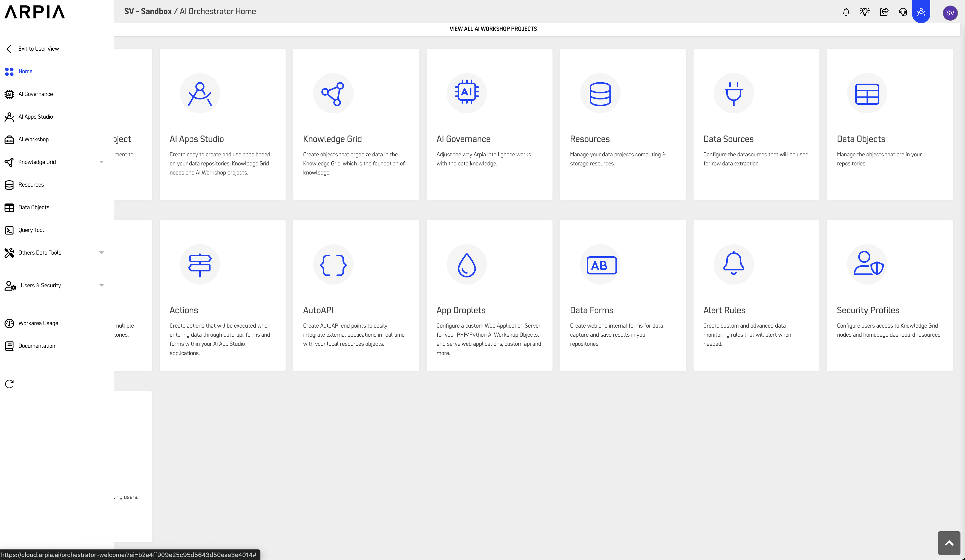Screen dimensions: 965x560
Task: Click the Alert Rules card title
Action: click(725, 310)
